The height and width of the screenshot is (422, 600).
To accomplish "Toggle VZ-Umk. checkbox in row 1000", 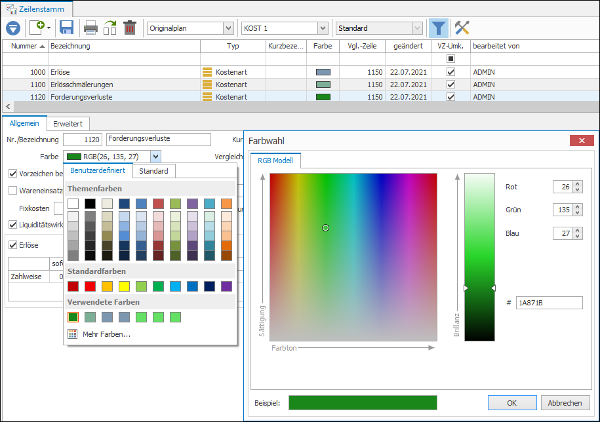I will [451, 72].
